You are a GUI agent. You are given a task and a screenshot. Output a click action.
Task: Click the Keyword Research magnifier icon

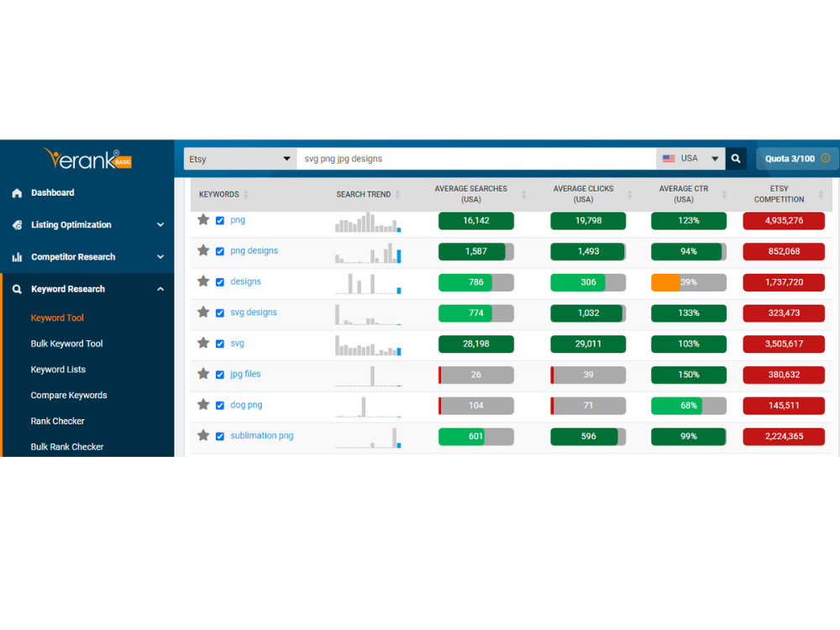pyautogui.click(x=17, y=289)
